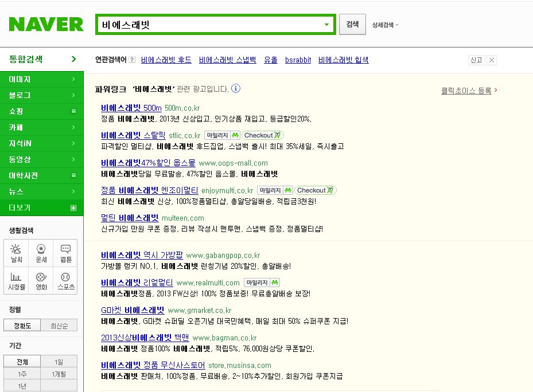
Task: Open the 비에스래빗 500m ad link
Action: pyautogui.click(x=131, y=108)
